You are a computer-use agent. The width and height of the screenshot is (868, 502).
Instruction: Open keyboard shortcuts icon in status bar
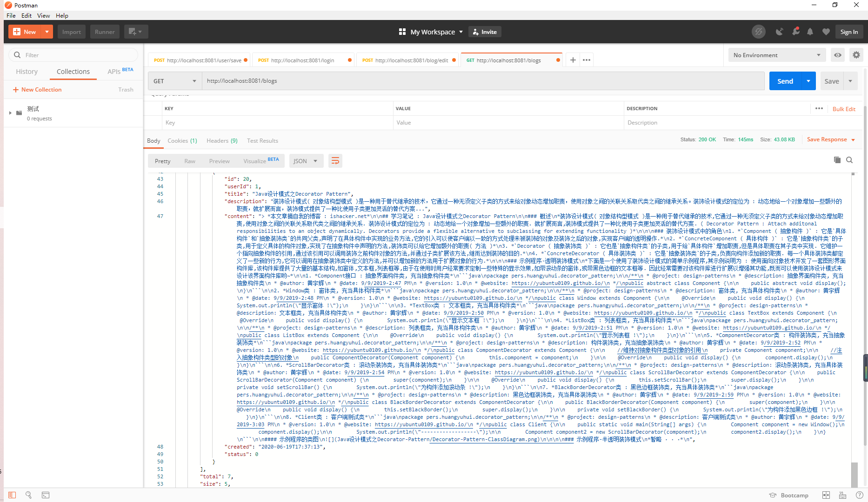(x=842, y=495)
